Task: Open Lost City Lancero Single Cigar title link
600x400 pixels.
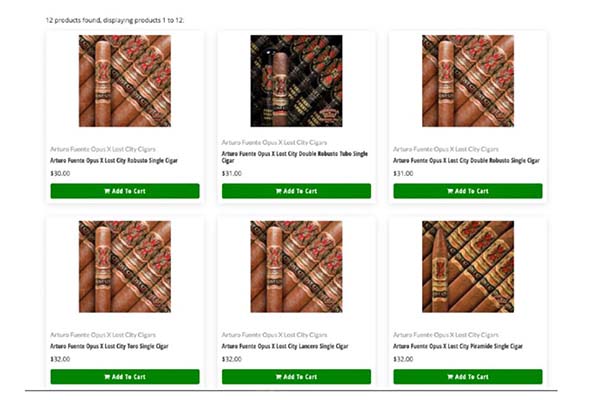Action: pos(285,346)
